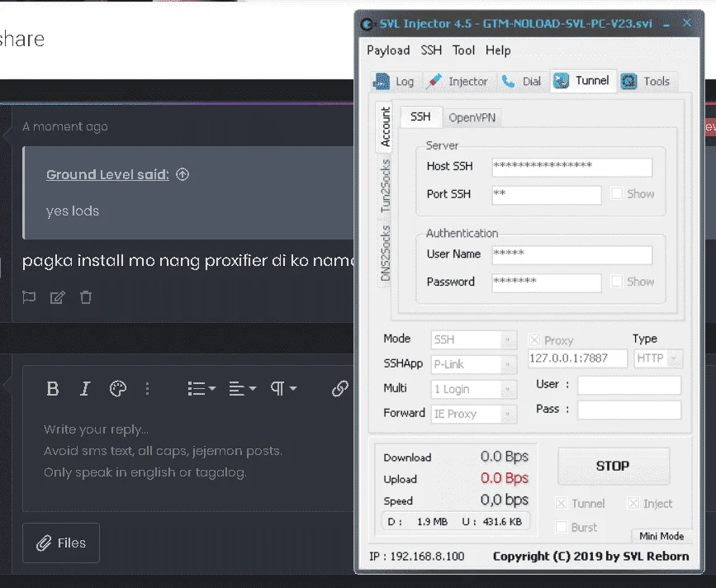Click the SVL Injector title bar app icon
This screenshot has width=716, height=588.
(367, 24)
